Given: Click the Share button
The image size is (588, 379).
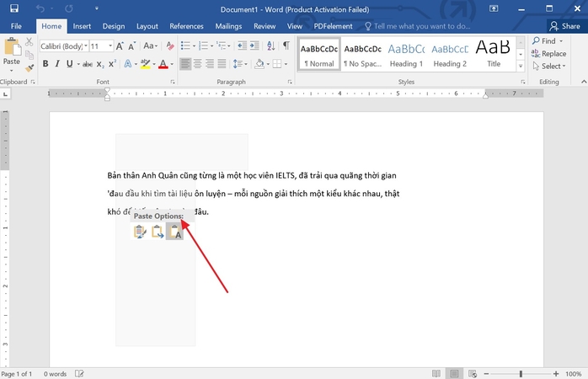Looking at the screenshot, I should click(565, 26).
